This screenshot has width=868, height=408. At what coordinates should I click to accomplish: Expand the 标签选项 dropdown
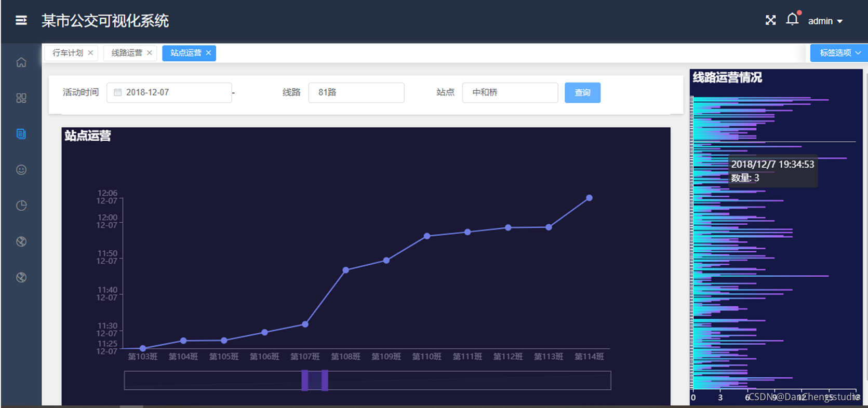coord(839,53)
